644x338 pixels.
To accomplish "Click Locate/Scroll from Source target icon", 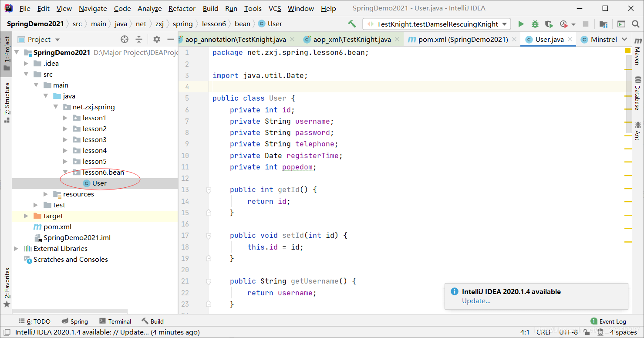I will click(x=125, y=39).
